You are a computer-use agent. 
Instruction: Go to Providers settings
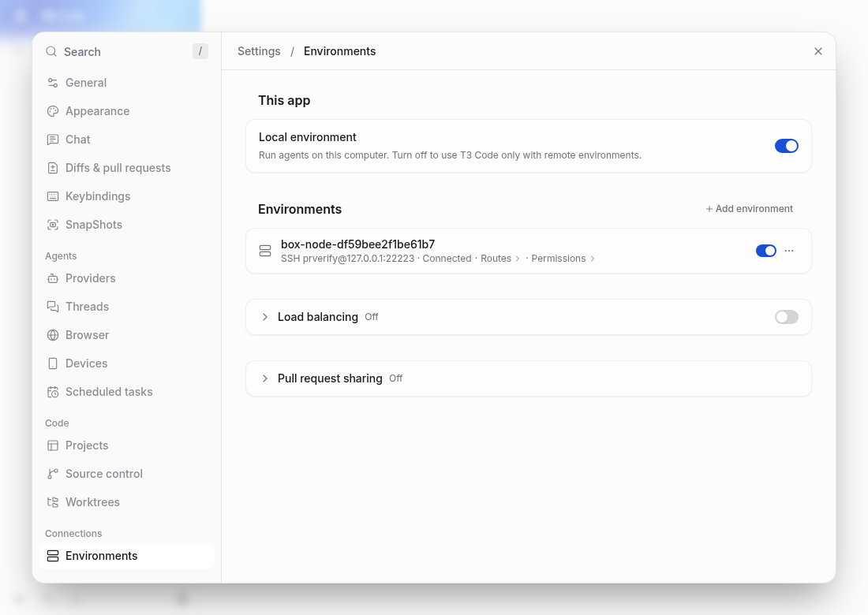click(x=126, y=278)
